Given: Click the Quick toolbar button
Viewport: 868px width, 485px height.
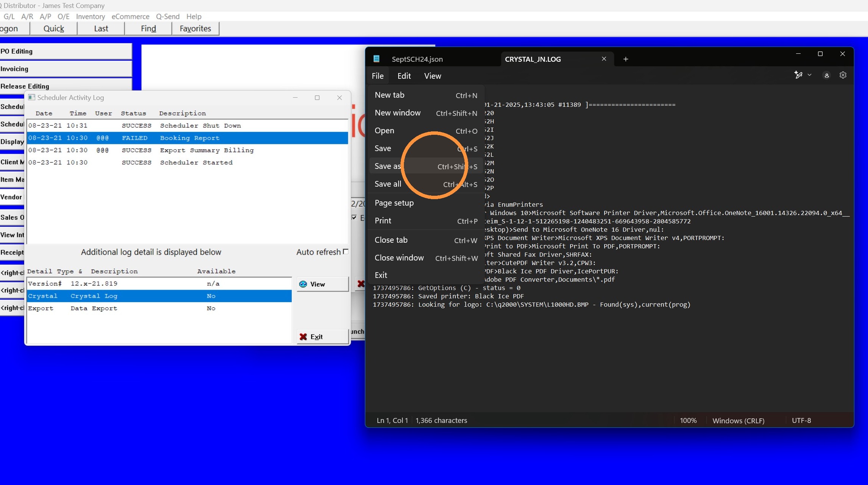Looking at the screenshot, I should [54, 28].
